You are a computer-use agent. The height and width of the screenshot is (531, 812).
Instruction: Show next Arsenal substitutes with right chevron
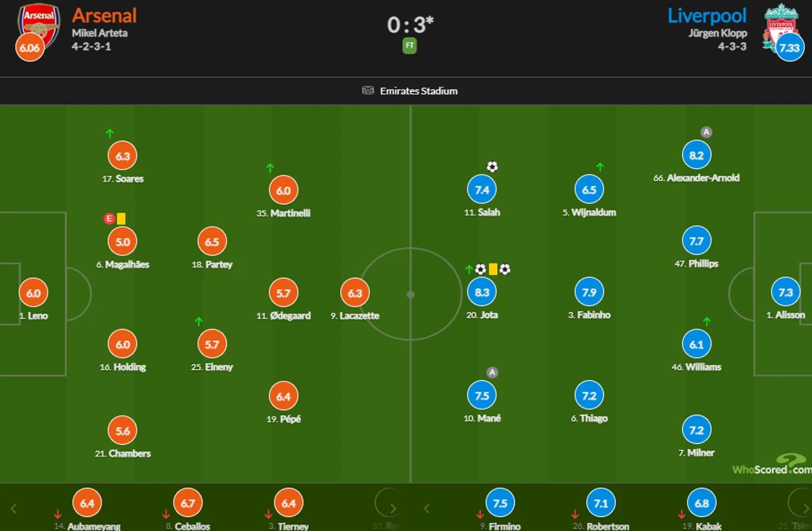click(393, 508)
